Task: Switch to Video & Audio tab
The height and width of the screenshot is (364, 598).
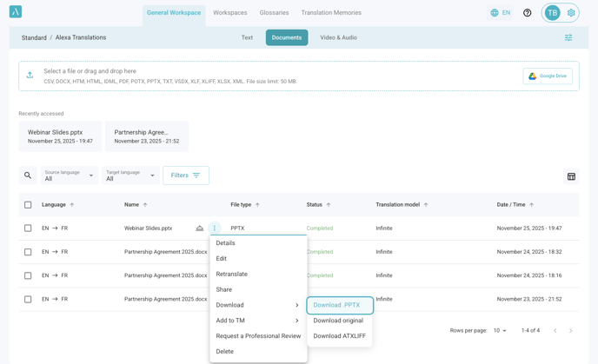Action: (338, 38)
